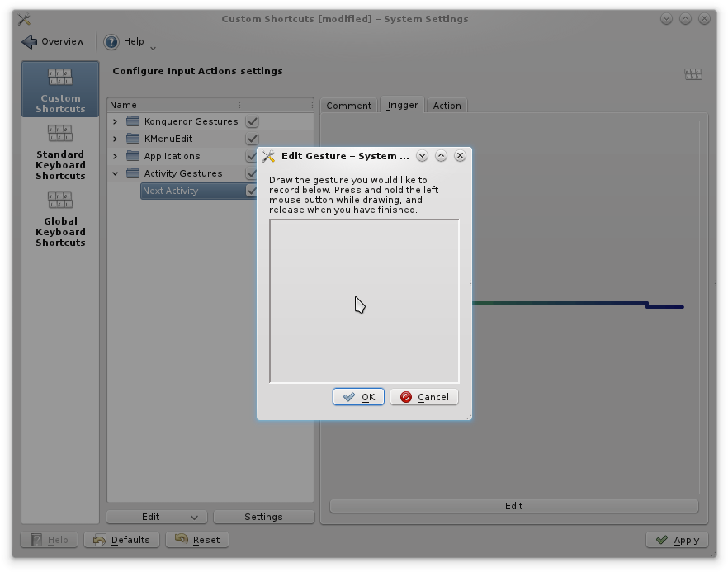Click the Help question mark icon in toolbar
Screen dimensions: 728x572
[111, 42]
